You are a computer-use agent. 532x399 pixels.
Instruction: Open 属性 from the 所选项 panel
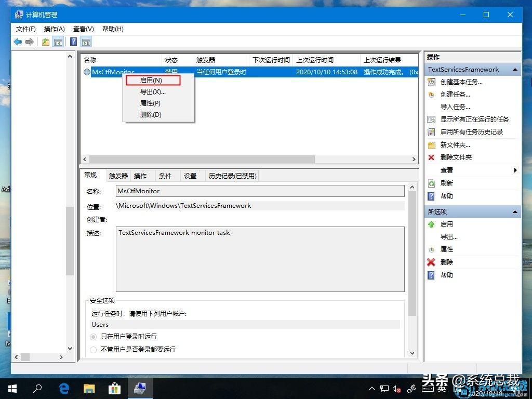point(446,249)
